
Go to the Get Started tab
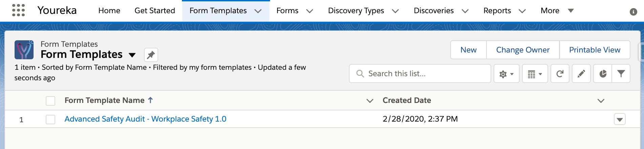tap(155, 10)
